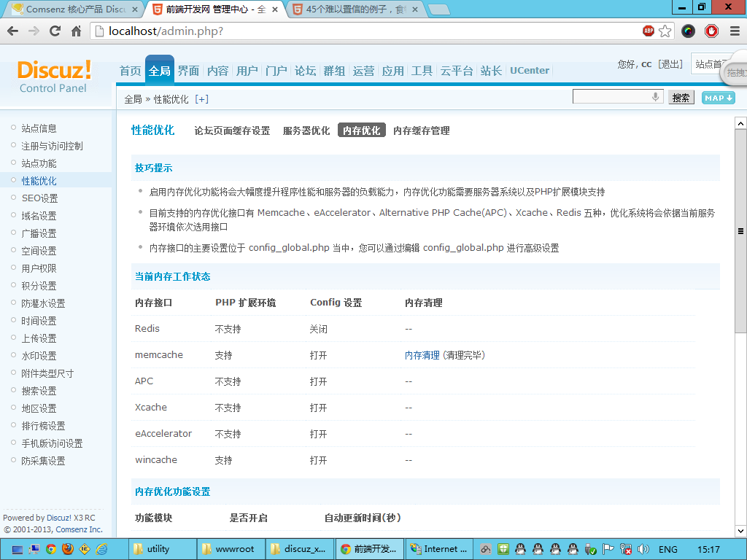The height and width of the screenshot is (560, 747).
Task: Open the 界面 top menu
Action: 189,71
